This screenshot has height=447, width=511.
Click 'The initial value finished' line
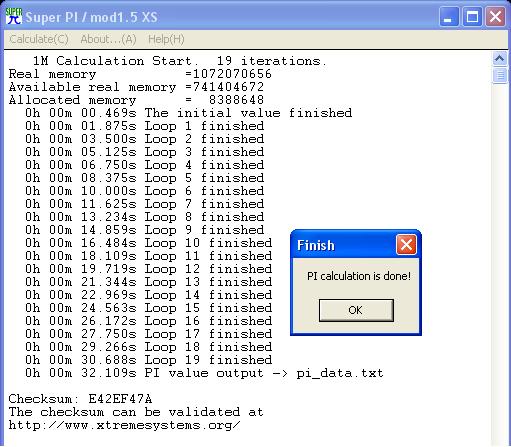coord(189,113)
